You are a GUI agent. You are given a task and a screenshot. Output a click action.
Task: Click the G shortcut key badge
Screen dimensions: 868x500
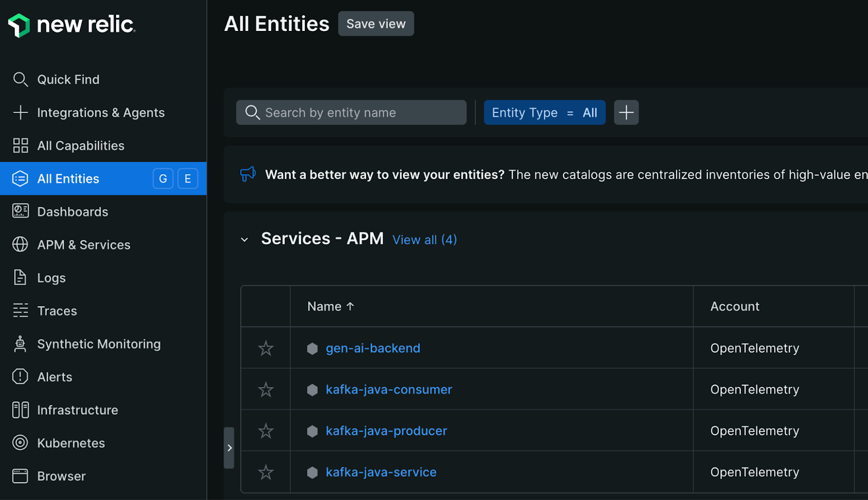(x=163, y=179)
